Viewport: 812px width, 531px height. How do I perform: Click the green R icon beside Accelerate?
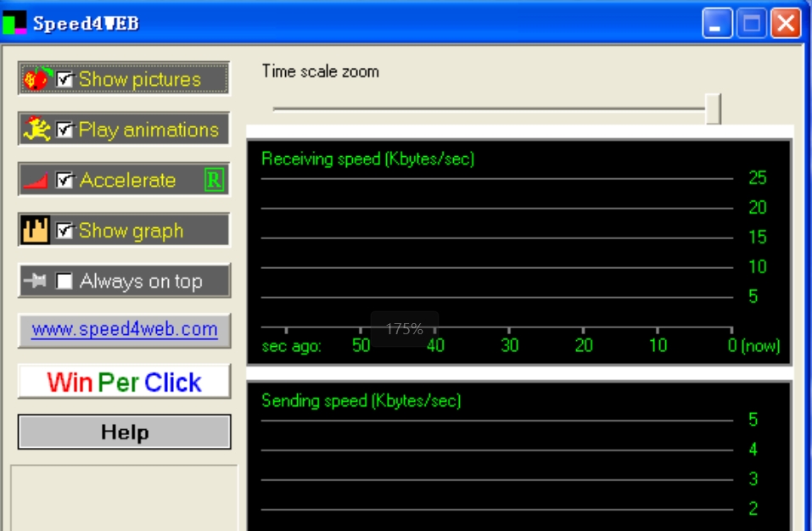[x=214, y=180]
